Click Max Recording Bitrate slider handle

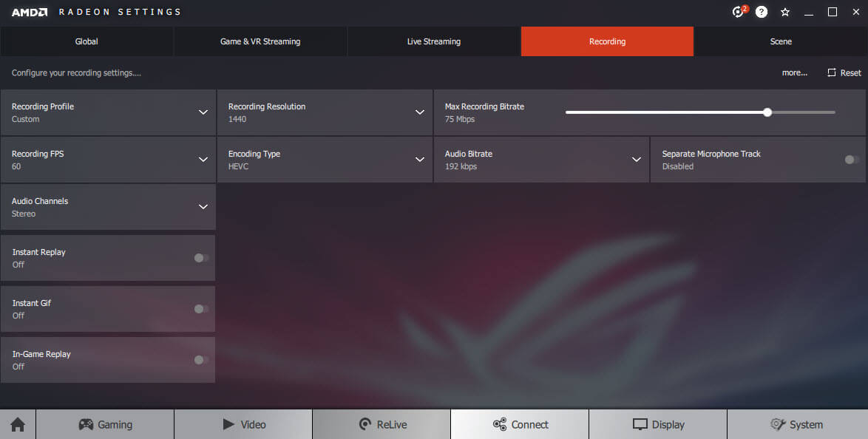[x=767, y=112]
